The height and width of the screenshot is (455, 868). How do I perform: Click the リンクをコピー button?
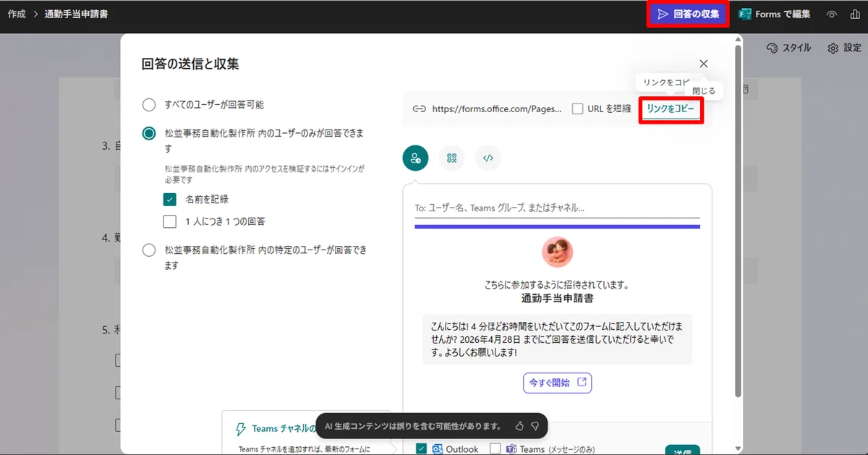(671, 109)
